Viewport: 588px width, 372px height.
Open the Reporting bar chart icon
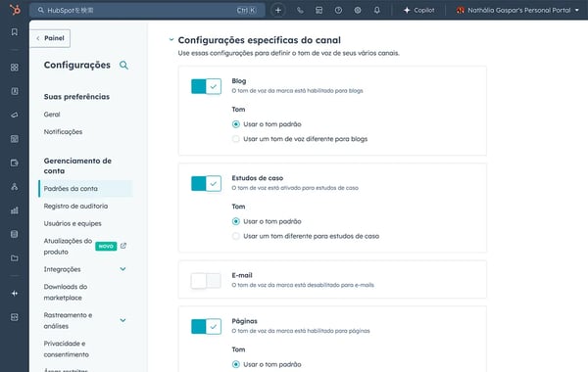[15, 210]
